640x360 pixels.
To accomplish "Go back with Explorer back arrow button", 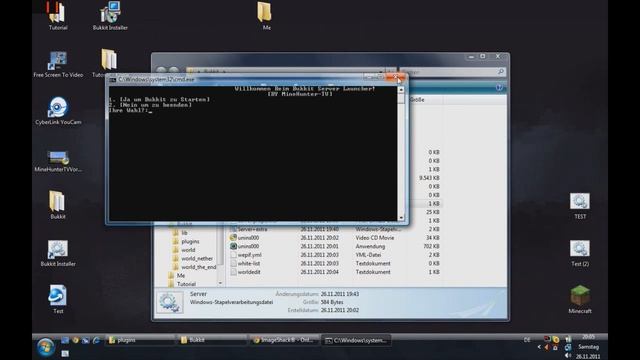I will coord(161,71).
